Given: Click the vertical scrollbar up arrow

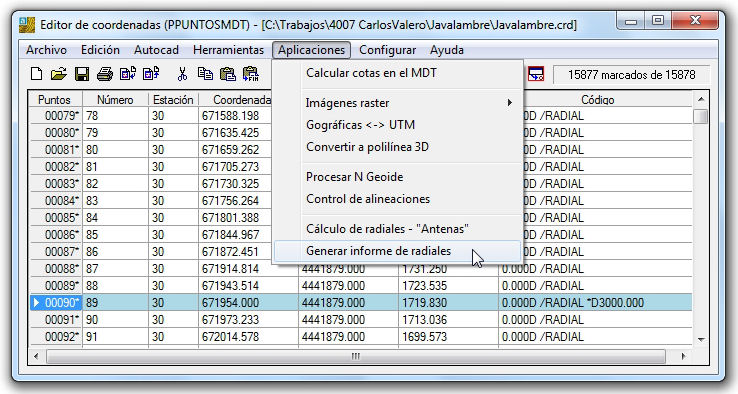Looking at the screenshot, I should pyautogui.click(x=701, y=99).
